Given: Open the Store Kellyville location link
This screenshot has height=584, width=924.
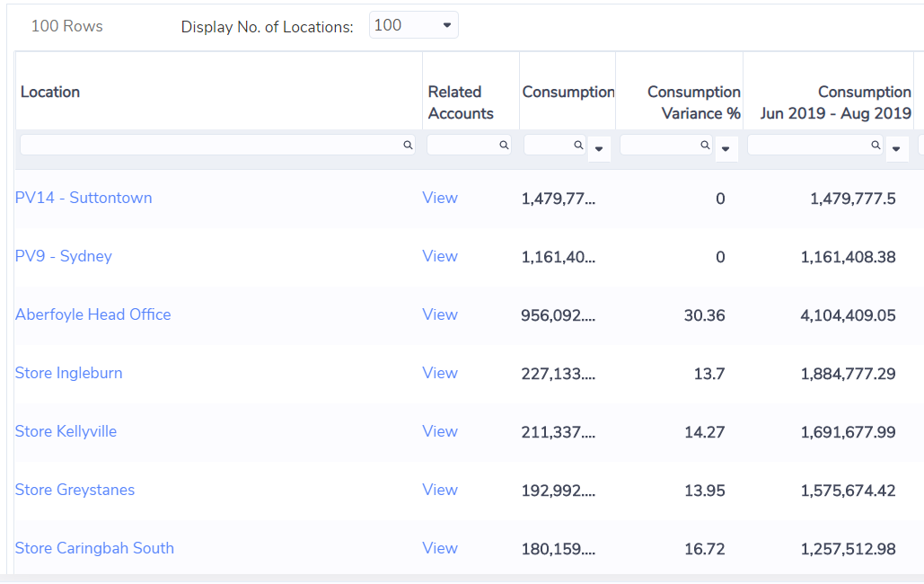Looking at the screenshot, I should click(x=66, y=431).
